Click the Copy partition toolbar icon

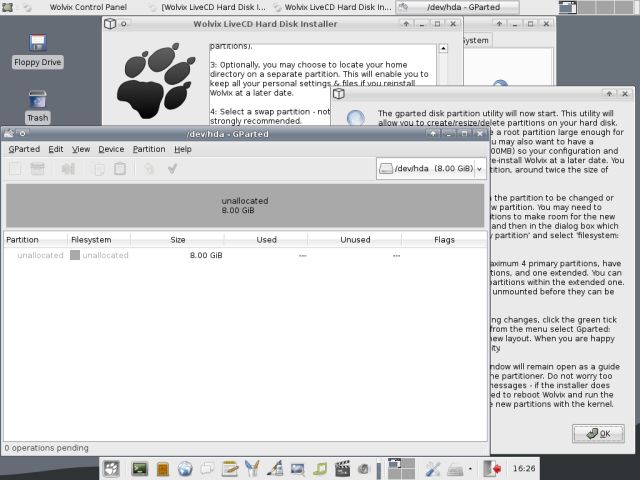pyautogui.click(x=99, y=169)
